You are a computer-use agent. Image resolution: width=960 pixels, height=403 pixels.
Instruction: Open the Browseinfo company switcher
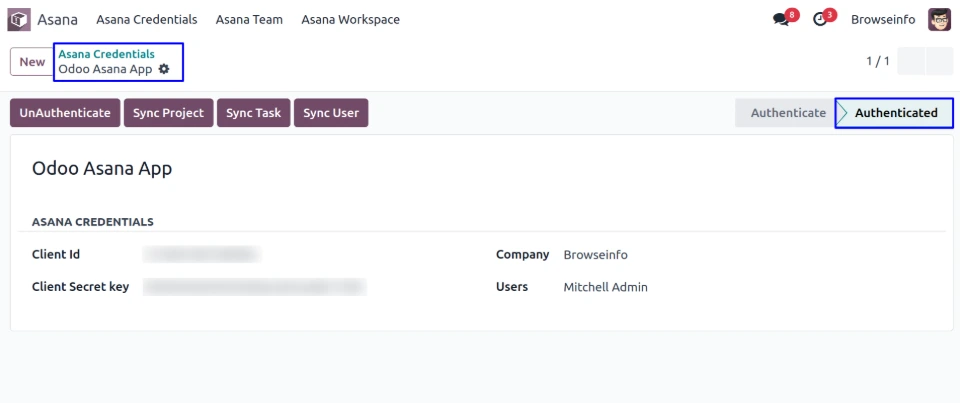coord(884,20)
